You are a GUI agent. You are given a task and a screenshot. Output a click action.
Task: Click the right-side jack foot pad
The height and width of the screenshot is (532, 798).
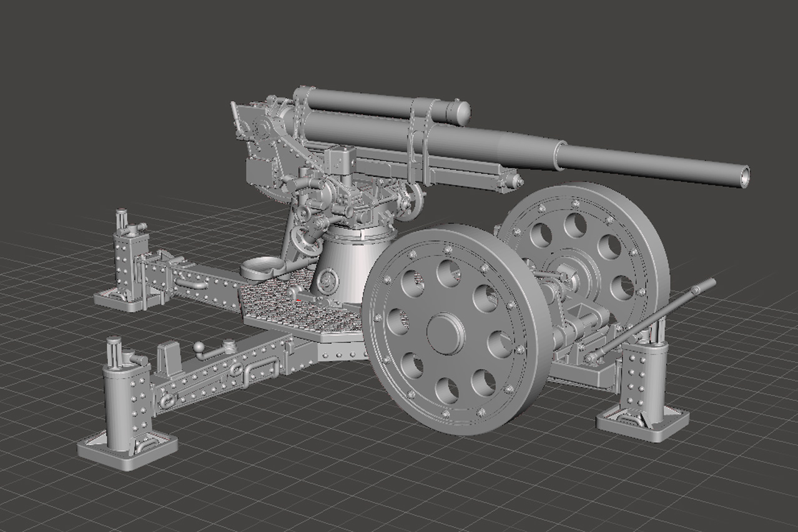point(643,422)
